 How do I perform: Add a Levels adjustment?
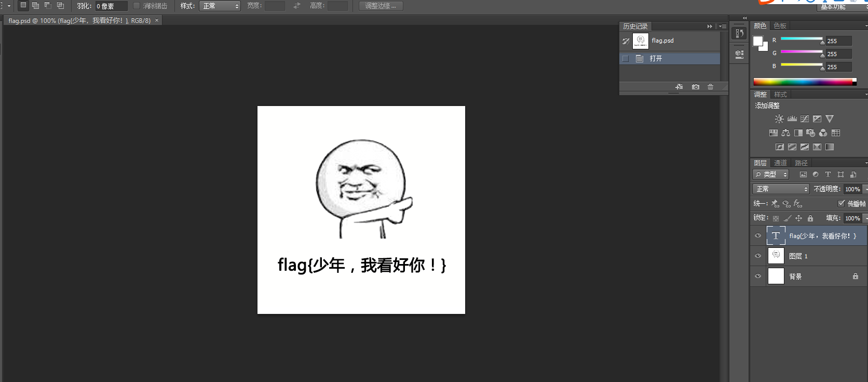tap(792, 119)
